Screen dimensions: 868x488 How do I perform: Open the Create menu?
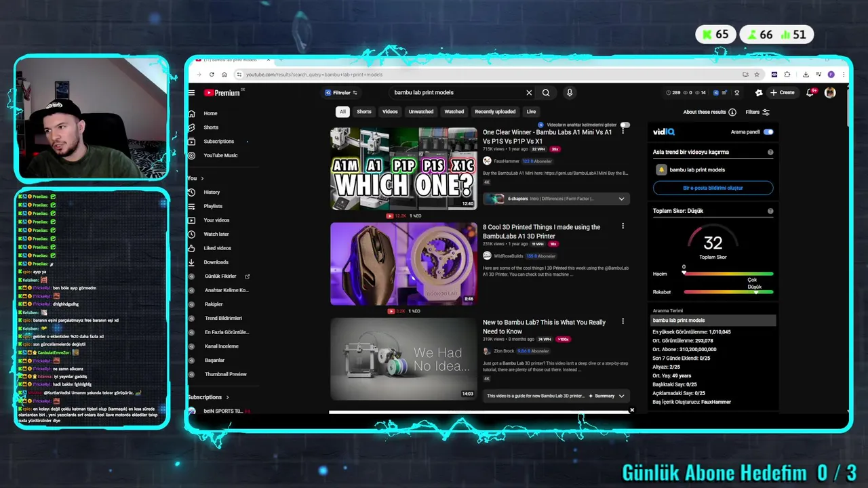[782, 93]
